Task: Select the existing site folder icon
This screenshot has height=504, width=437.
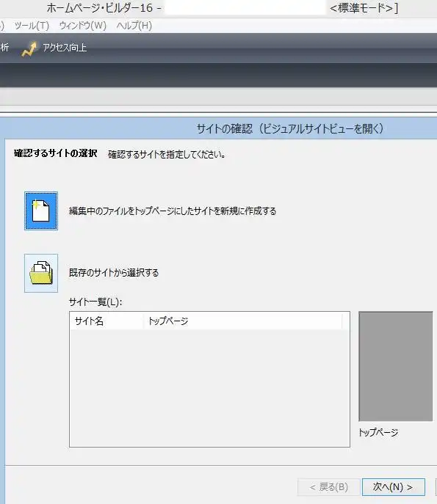Action: (41, 273)
